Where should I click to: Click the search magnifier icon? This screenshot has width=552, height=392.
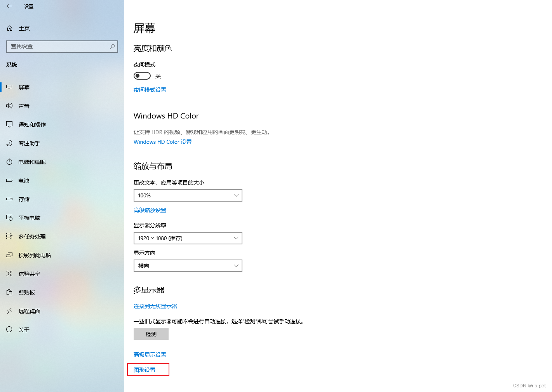click(x=112, y=46)
